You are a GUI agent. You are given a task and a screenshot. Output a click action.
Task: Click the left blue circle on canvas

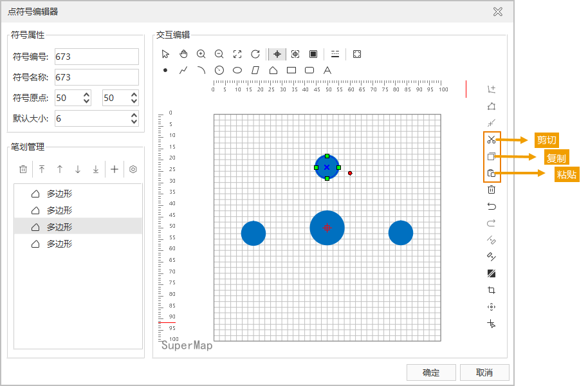pos(253,233)
